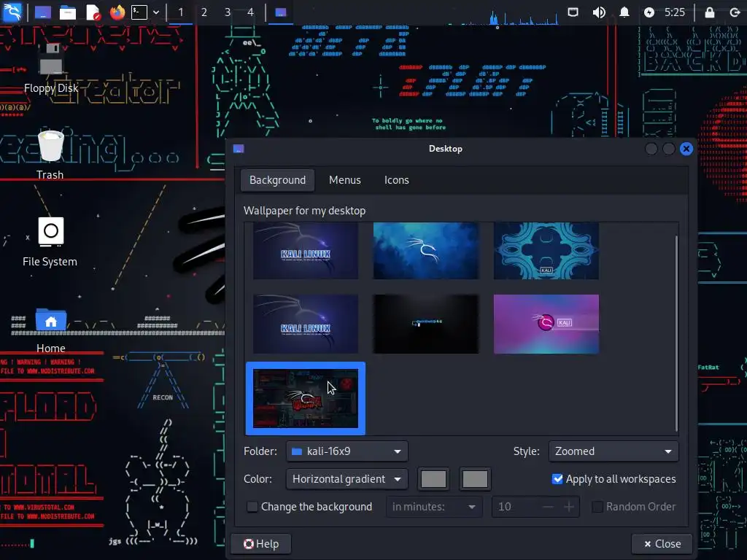Switch to the Icons tab
This screenshot has height=560, width=747.
(396, 180)
